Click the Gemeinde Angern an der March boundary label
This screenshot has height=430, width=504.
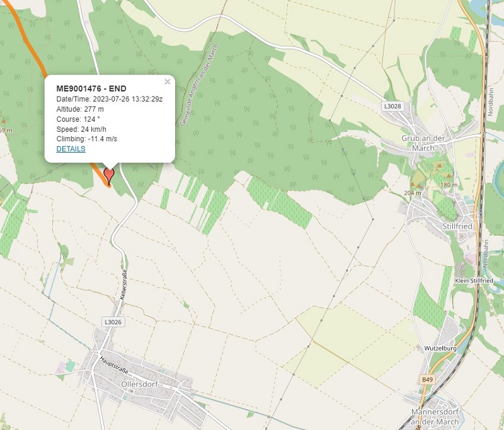(198, 85)
